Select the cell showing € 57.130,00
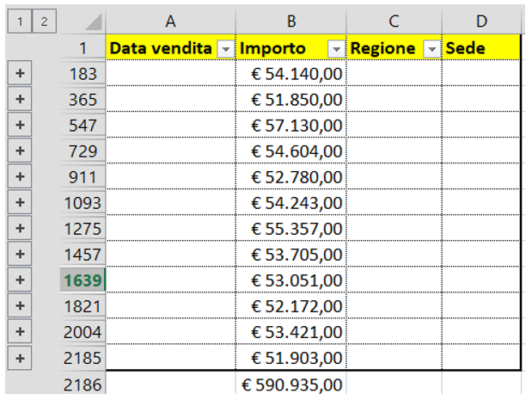532x400 pixels. [291, 125]
